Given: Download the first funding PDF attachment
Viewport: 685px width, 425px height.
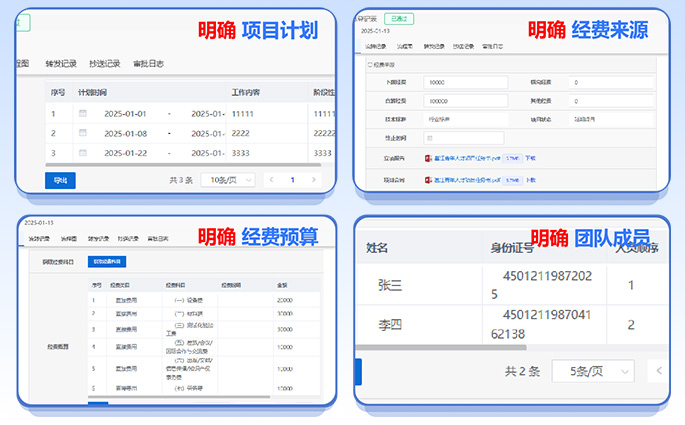Looking at the screenshot, I should [530, 158].
